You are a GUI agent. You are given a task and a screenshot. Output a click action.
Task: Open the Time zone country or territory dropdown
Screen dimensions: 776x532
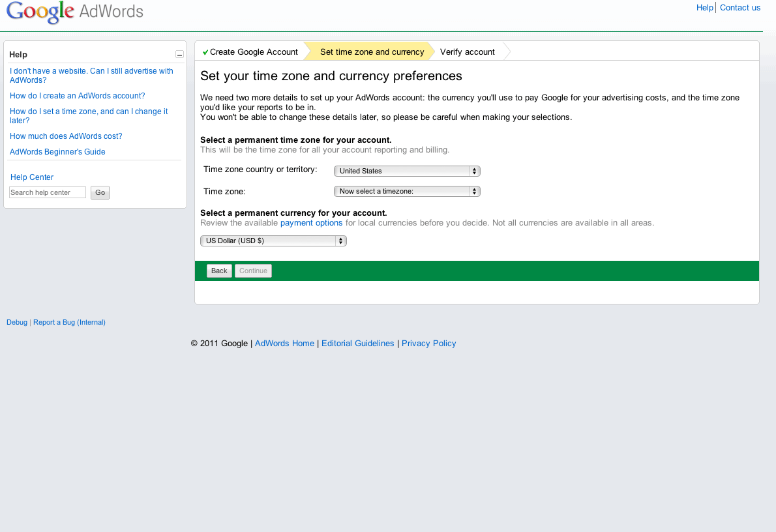coord(407,171)
